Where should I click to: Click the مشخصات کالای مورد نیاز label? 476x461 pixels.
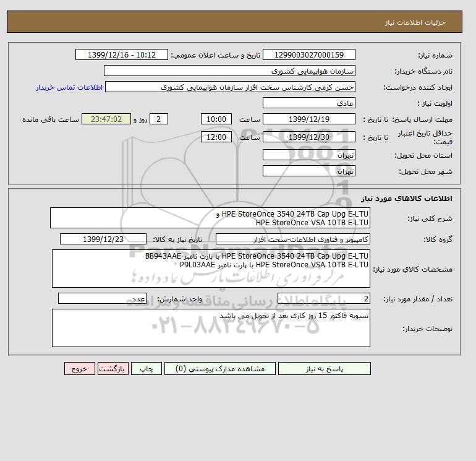412,269
